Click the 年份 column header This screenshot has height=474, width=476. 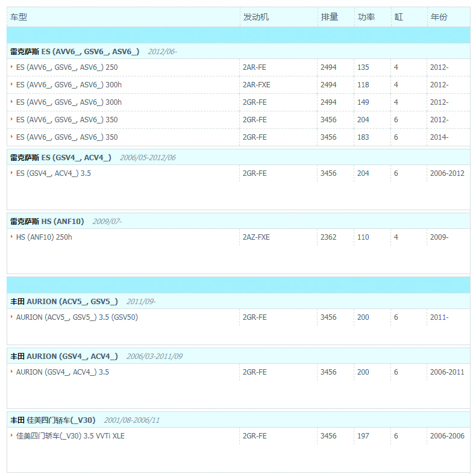[x=439, y=17]
